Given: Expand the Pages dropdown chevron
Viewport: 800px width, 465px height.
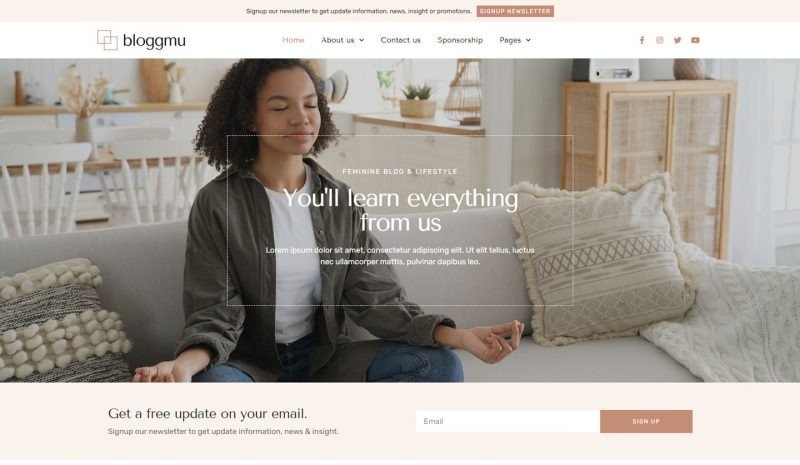Looking at the screenshot, I should coord(528,40).
